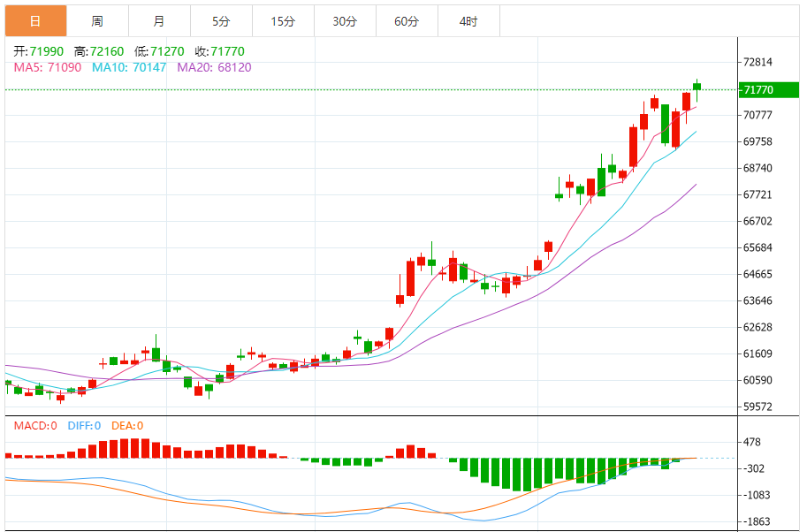This screenshot has width=807, height=532.
Task: Click the 478 MACD axis label
Action: (752, 443)
